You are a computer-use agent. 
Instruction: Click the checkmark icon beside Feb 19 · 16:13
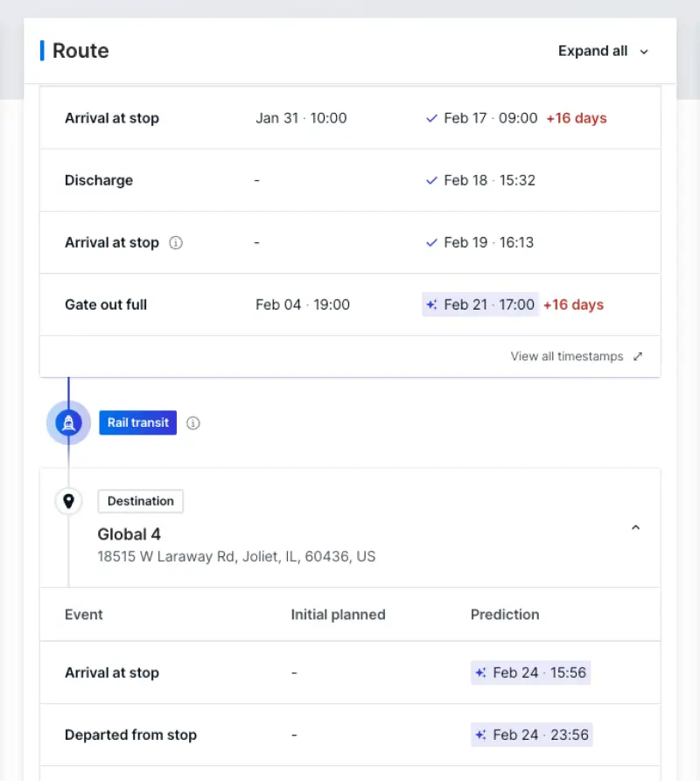tap(432, 242)
